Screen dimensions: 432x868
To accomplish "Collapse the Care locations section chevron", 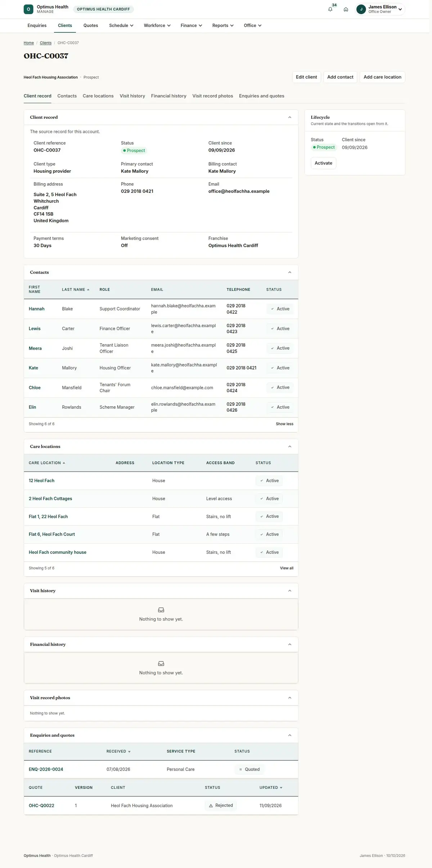I will point(290,447).
